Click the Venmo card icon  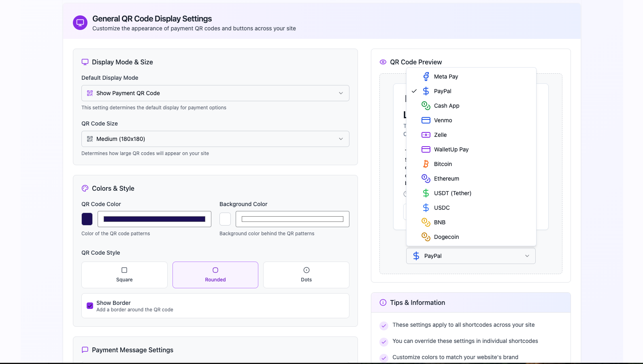[x=426, y=120]
